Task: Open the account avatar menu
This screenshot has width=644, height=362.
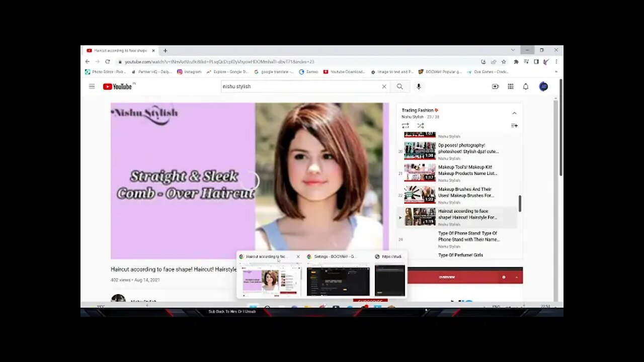Action: coord(543,86)
